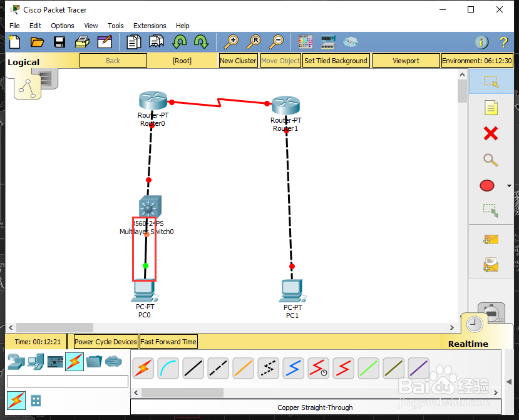Switch to Simulation mode tab
The width and height of the screenshot is (519, 420).
[x=493, y=312]
